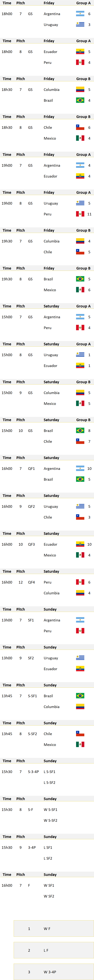Click Peru's flag in Ecuador vs Peru match

coord(80,62)
